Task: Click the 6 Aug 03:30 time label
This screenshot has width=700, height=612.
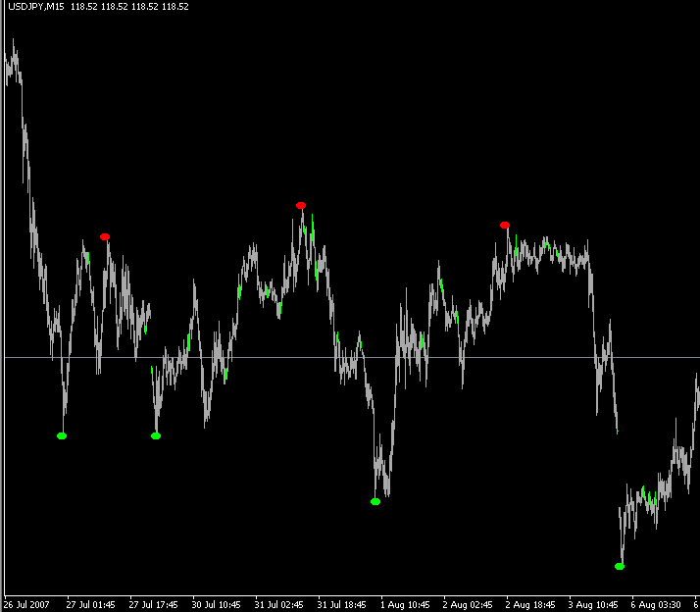Action: [x=656, y=605]
